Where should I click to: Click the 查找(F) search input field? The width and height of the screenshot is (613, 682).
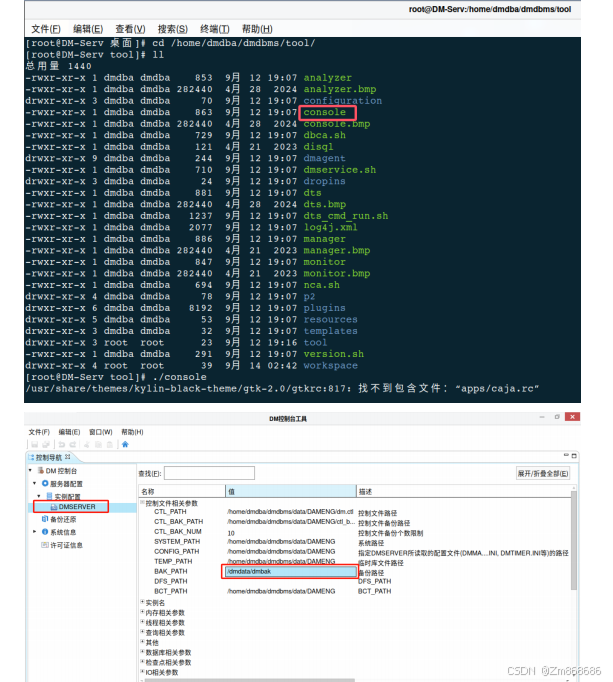209,473
